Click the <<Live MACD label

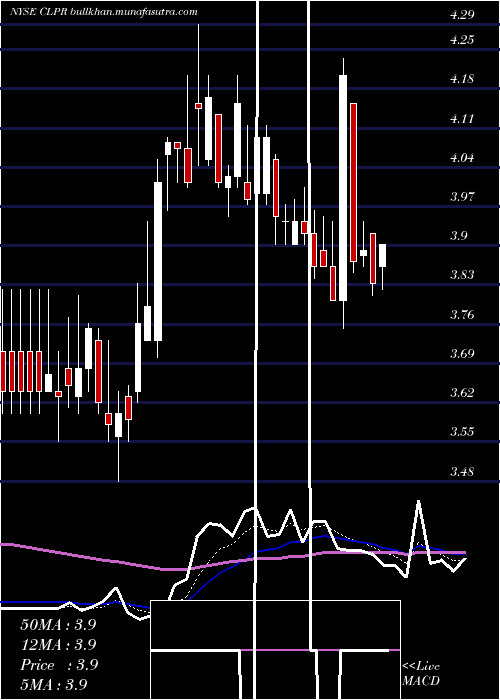coord(421,674)
